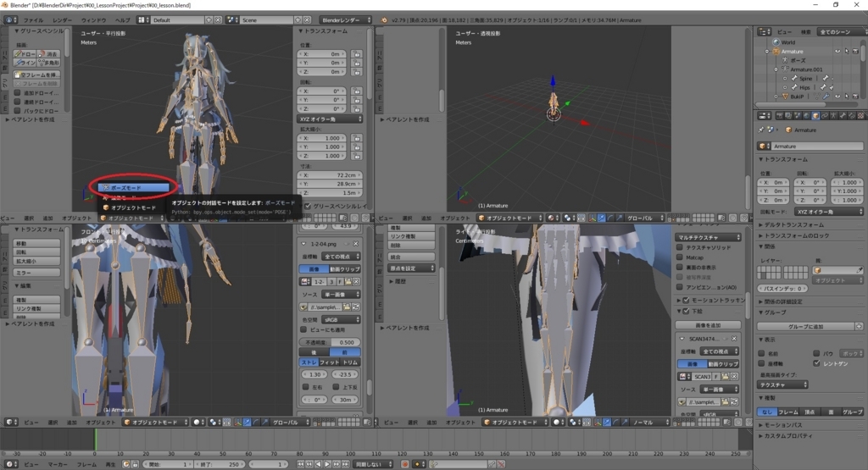Click the 空フレームを挿入 button
Screen dimensions: 868x470
[x=37, y=75]
